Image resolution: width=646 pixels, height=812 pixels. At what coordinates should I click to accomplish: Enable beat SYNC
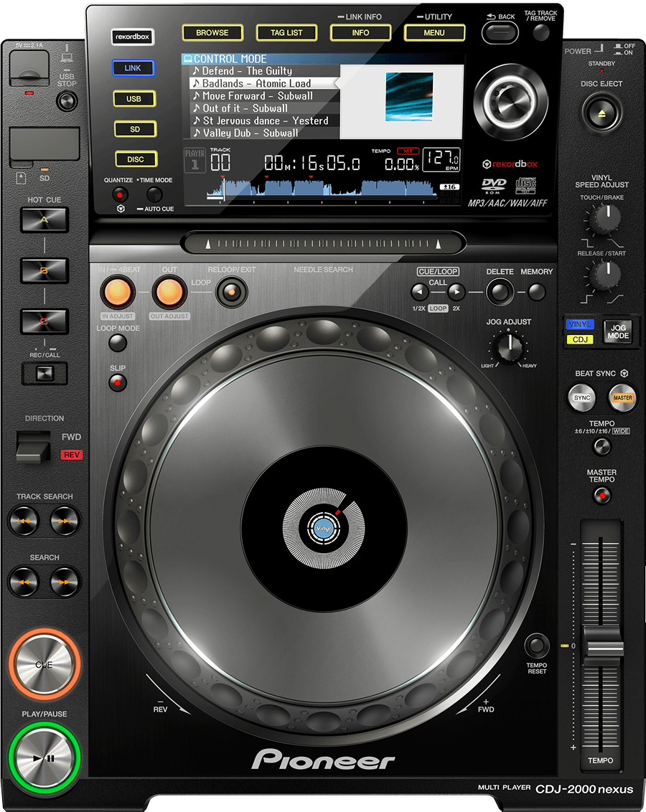[582, 397]
